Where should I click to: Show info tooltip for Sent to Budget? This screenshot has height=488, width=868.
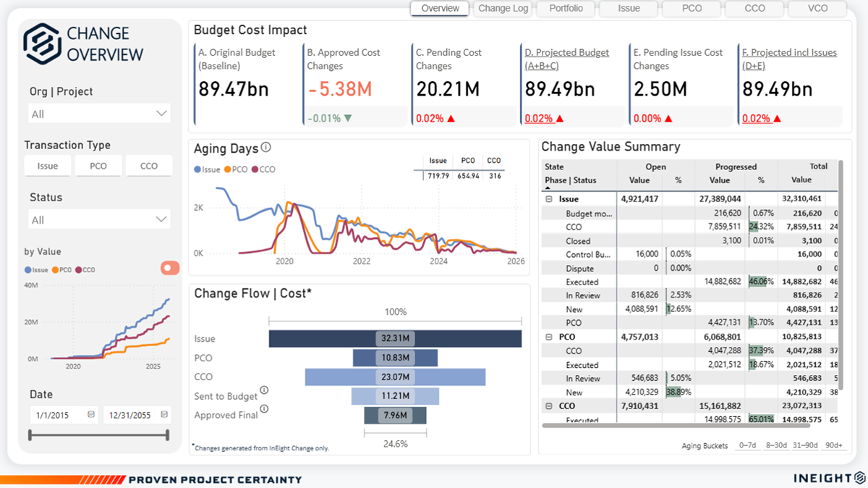(x=264, y=390)
